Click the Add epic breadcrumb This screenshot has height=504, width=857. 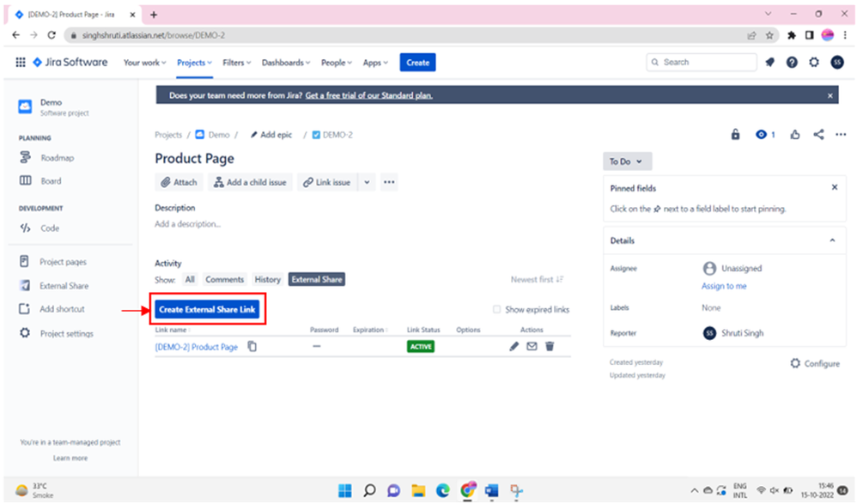[271, 135]
